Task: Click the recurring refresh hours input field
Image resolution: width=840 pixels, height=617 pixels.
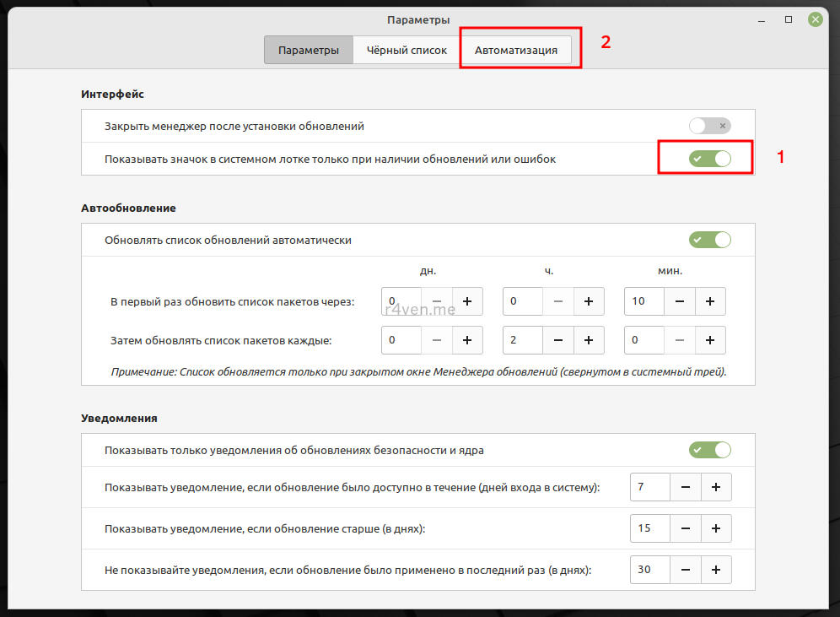Action: click(523, 340)
